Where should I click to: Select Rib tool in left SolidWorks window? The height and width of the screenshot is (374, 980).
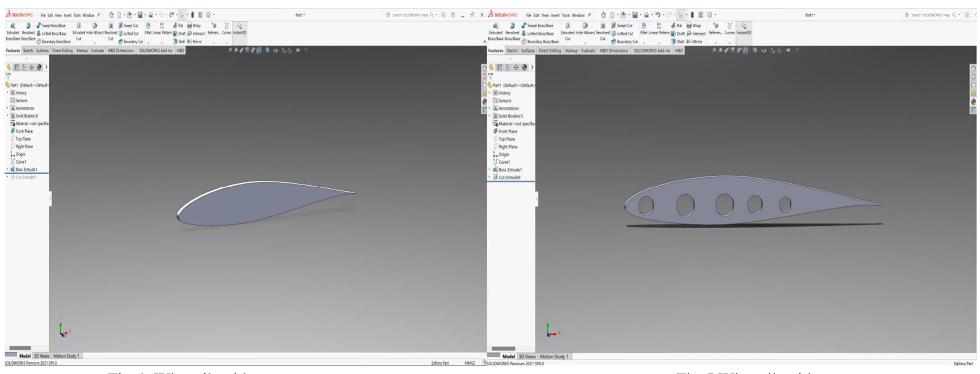[178, 26]
